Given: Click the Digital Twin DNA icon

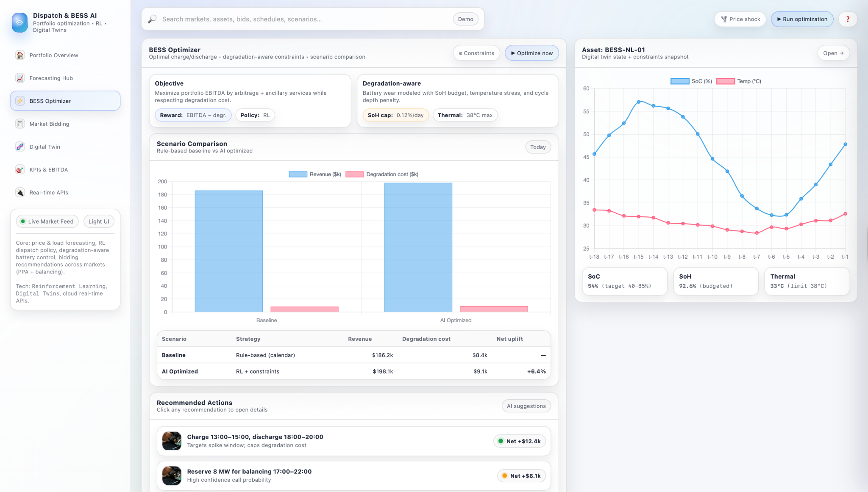Looking at the screenshot, I should 20,146.
